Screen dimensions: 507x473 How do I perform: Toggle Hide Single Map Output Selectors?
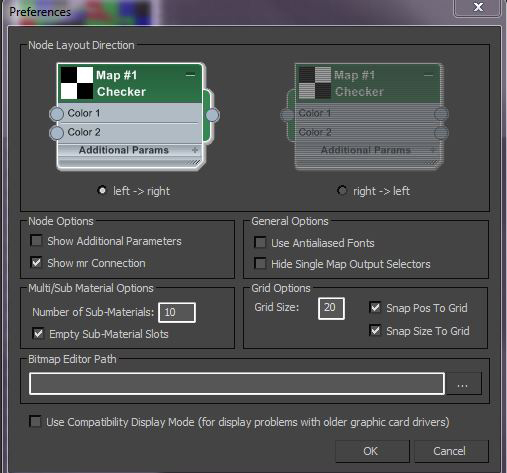click(260, 263)
